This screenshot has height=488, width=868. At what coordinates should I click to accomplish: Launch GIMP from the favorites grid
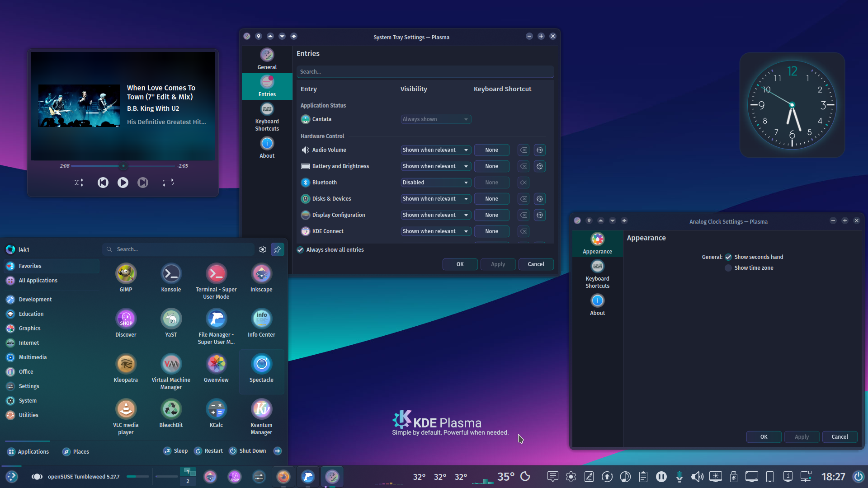pyautogui.click(x=126, y=277)
